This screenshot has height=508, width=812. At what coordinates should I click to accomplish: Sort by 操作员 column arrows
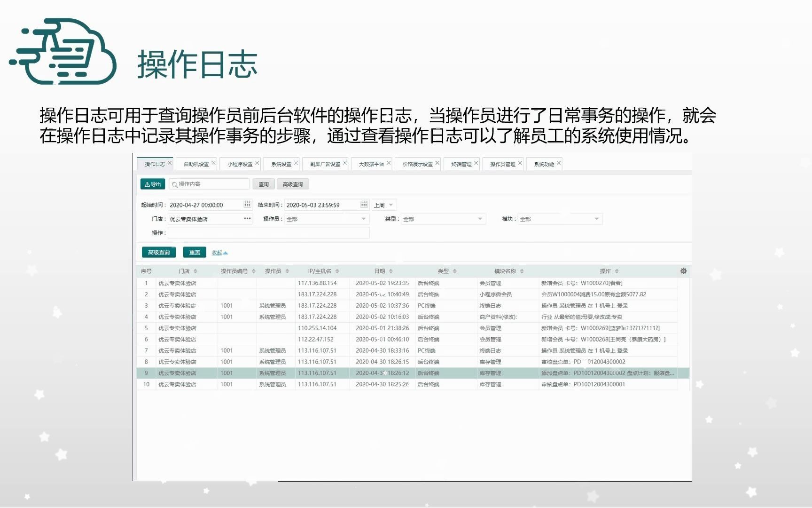coord(287,271)
